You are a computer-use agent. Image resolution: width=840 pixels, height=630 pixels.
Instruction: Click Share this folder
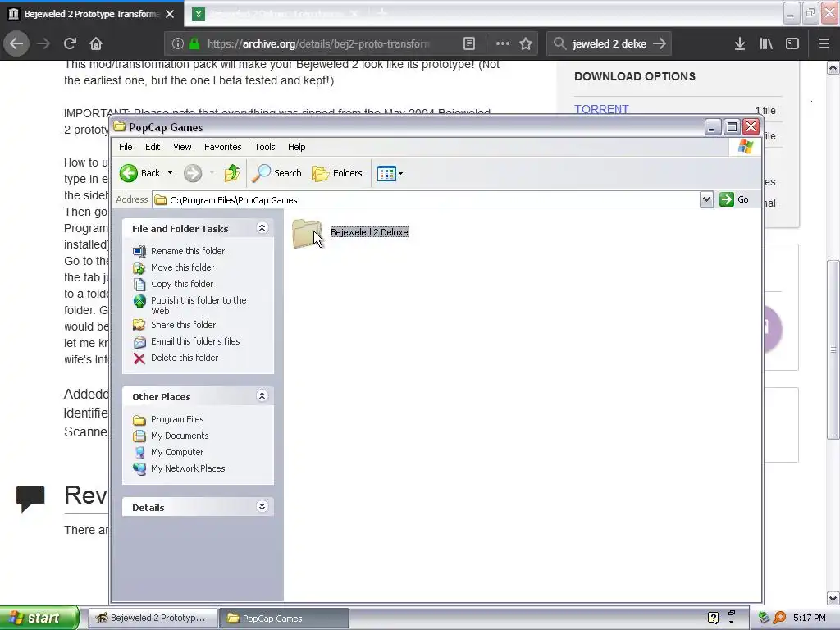tap(183, 325)
